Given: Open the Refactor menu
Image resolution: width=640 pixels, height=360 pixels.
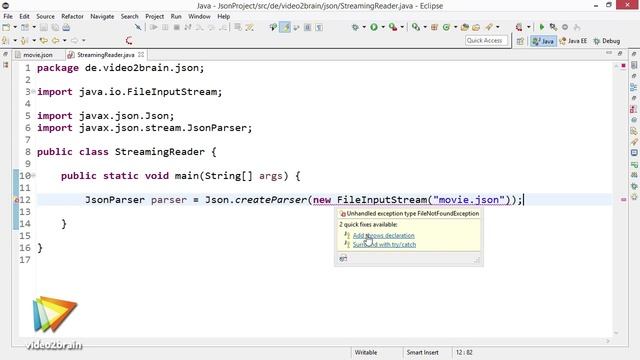Looking at the screenshot, I should pyautogui.click(x=72, y=16).
